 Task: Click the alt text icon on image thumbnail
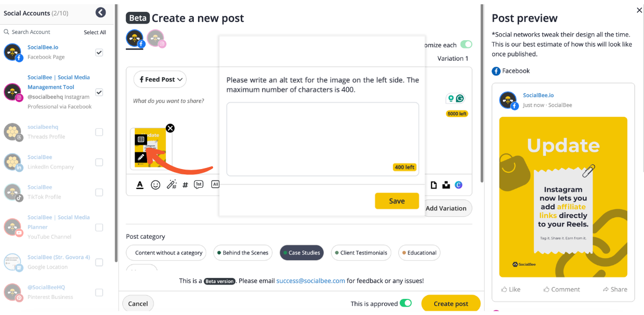[141, 140]
